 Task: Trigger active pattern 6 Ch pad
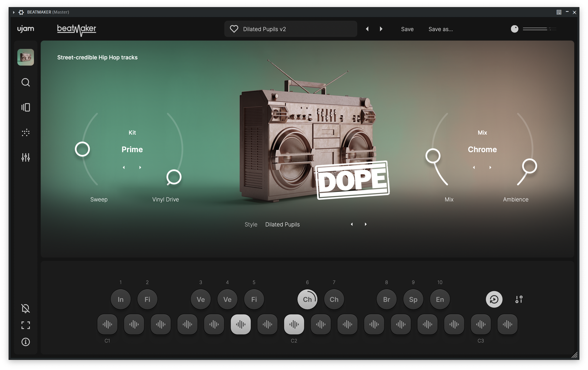[307, 299]
